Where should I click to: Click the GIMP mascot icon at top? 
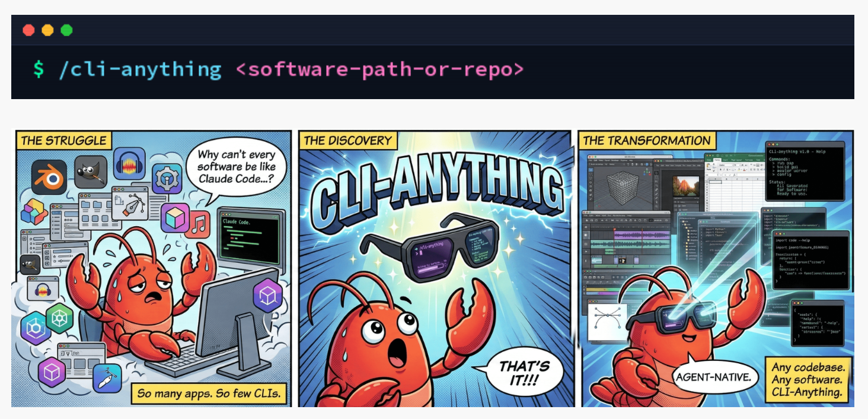(91, 172)
